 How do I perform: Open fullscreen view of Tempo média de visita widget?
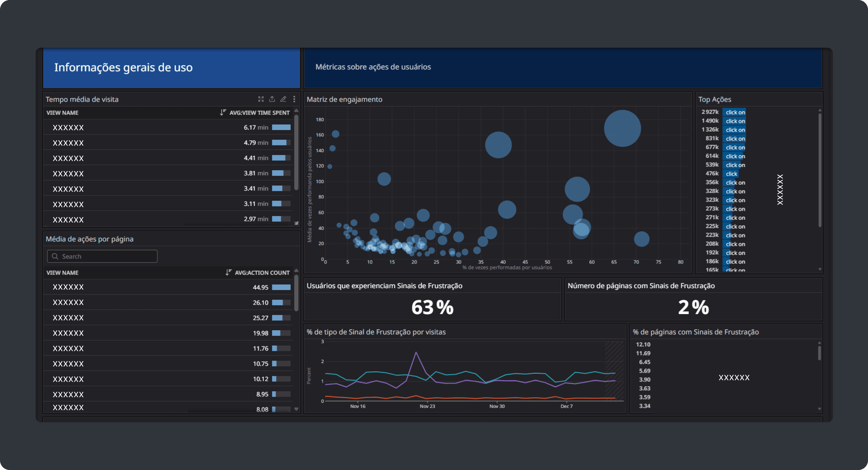click(x=261, y=99)
